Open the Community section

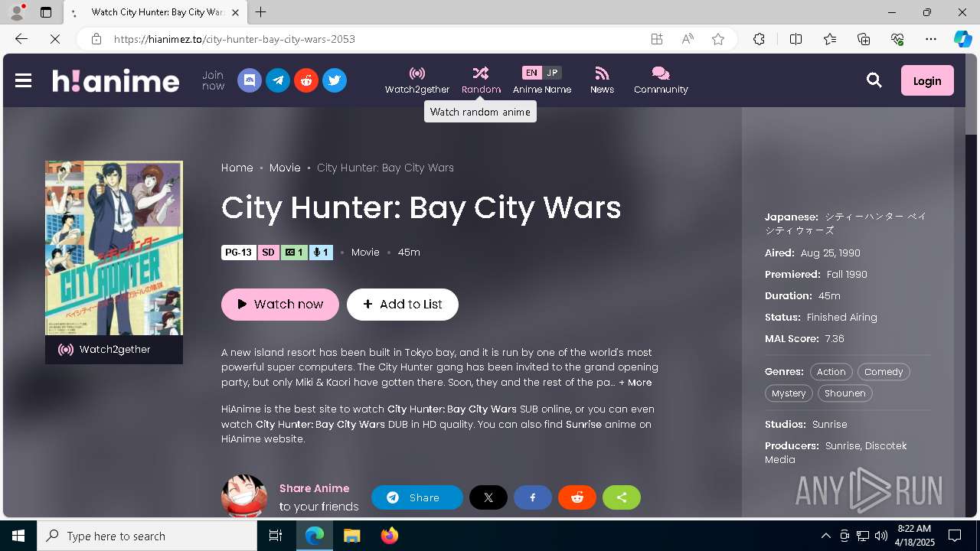pyautogui.click(x=661, y=80)
